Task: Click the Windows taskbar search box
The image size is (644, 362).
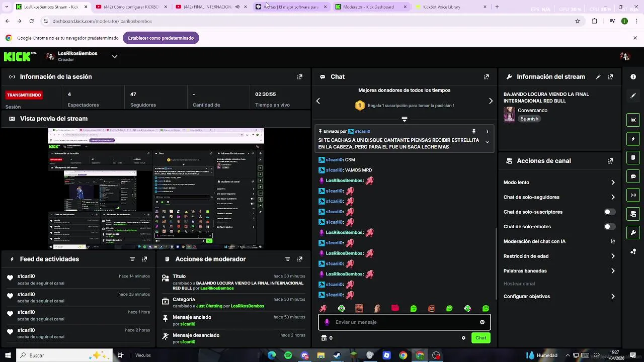Action: [x=64, y=355]
